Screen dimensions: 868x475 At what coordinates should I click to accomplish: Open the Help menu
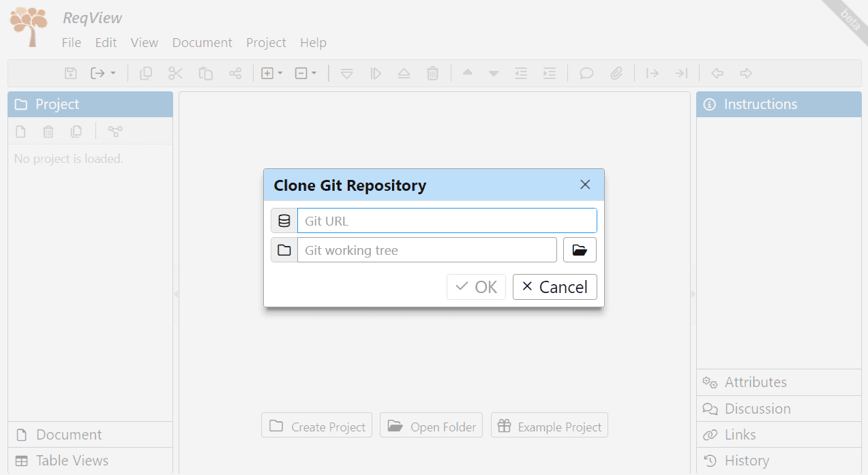pos(314,42)
